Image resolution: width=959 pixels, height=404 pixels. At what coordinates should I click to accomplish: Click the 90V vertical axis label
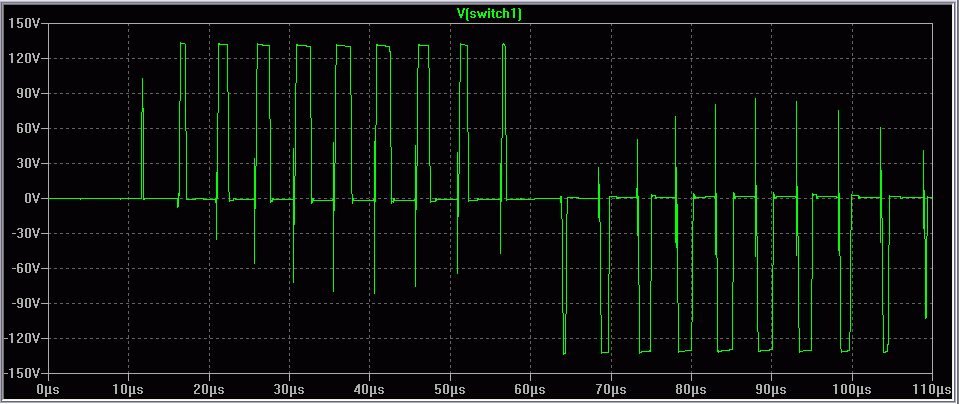(28, 94)
